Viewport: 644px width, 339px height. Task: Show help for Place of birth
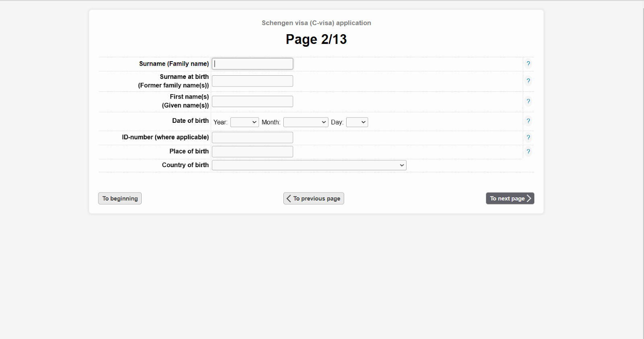(x=528, y=151)
